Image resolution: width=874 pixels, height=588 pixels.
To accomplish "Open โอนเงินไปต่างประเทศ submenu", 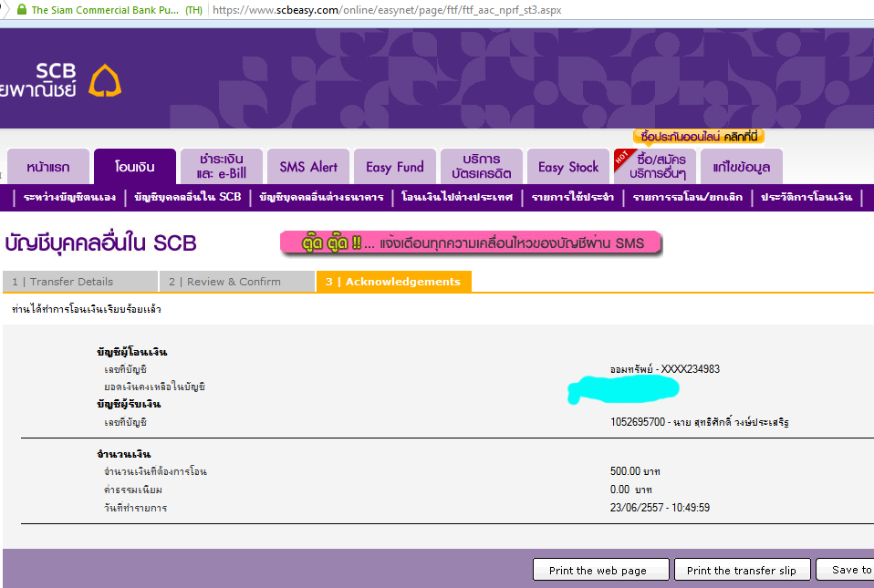I will tap(456, 197).
